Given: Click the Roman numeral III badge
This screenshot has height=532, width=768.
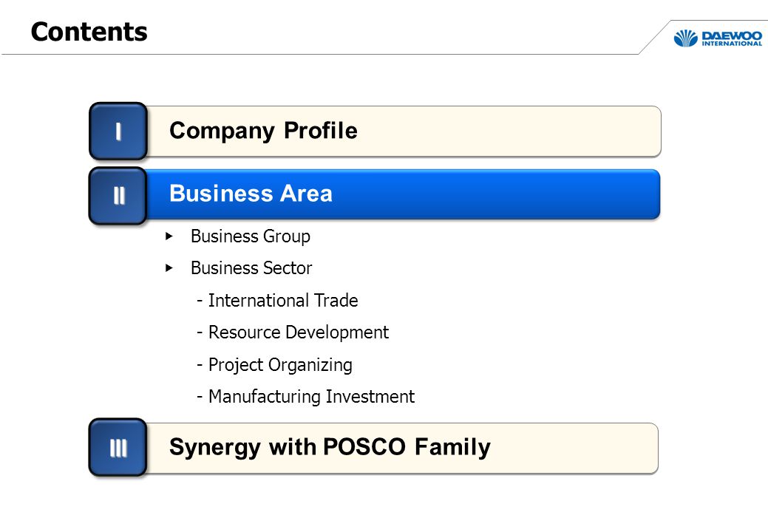Looking at the screenshot, I should 118,447.
